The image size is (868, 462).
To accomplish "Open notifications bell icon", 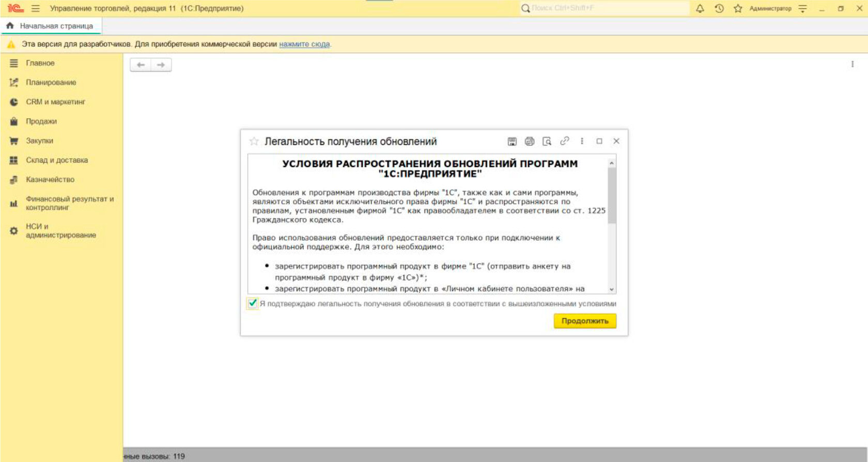I will pyautogui.click(x=700, y=8).
